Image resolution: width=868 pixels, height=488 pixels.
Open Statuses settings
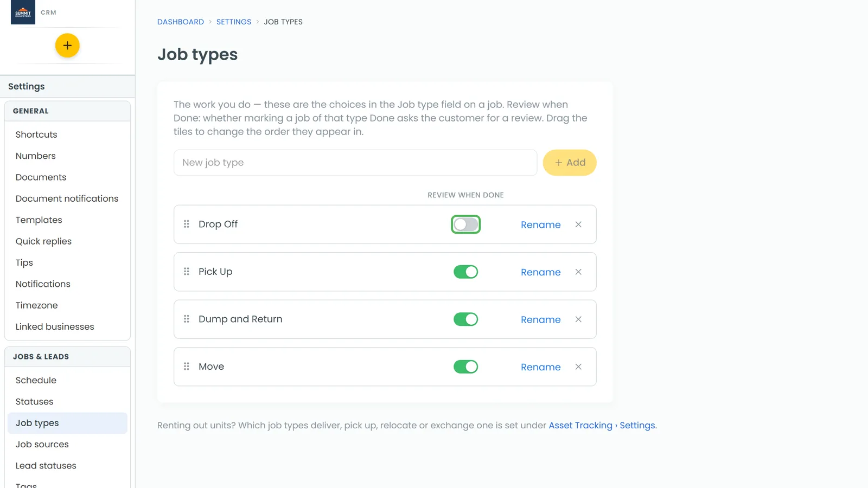click(67, 401)
